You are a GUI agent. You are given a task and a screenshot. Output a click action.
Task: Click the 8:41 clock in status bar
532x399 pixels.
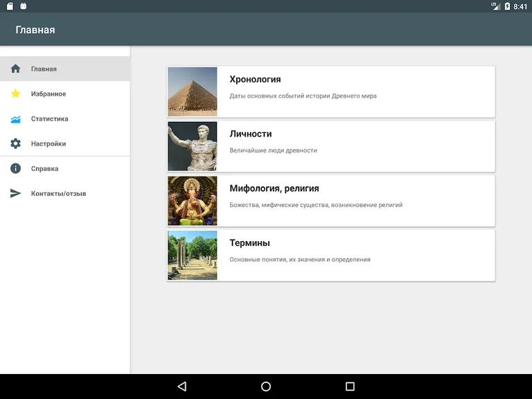[x=520, y=6]
